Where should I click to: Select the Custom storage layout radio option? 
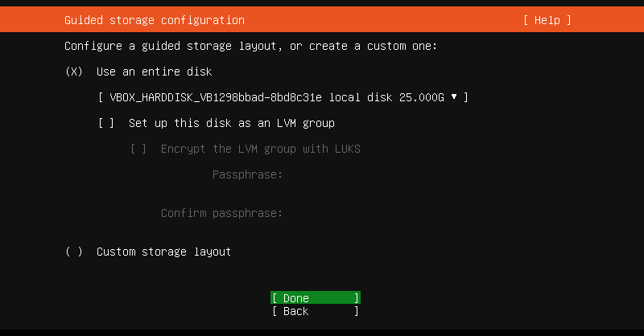[74, 252]
